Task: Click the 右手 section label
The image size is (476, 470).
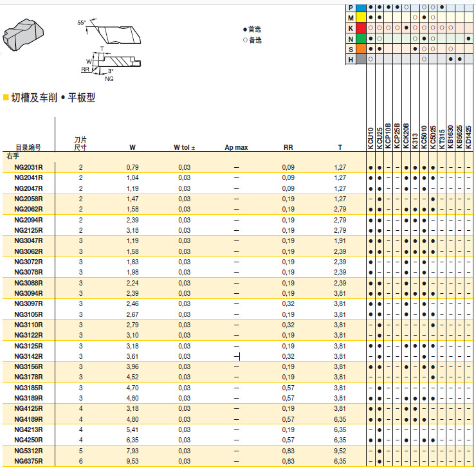Action: [x=13, y=156]
